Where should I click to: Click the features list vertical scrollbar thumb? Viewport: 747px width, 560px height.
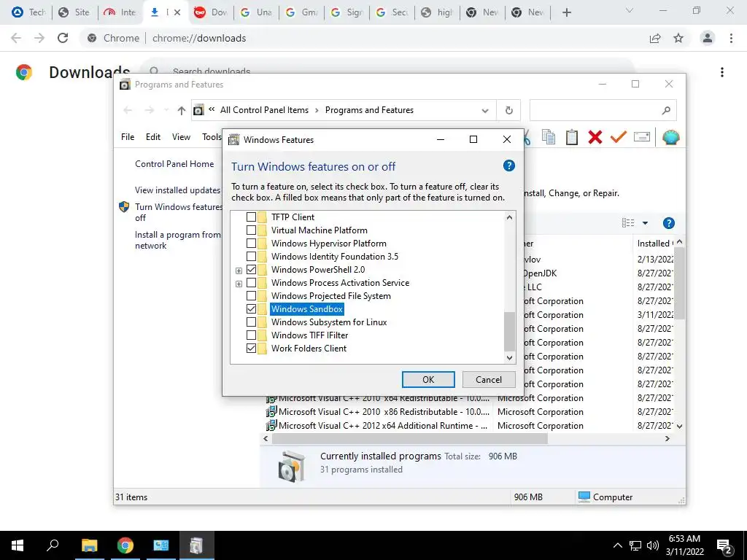point(509,332)
